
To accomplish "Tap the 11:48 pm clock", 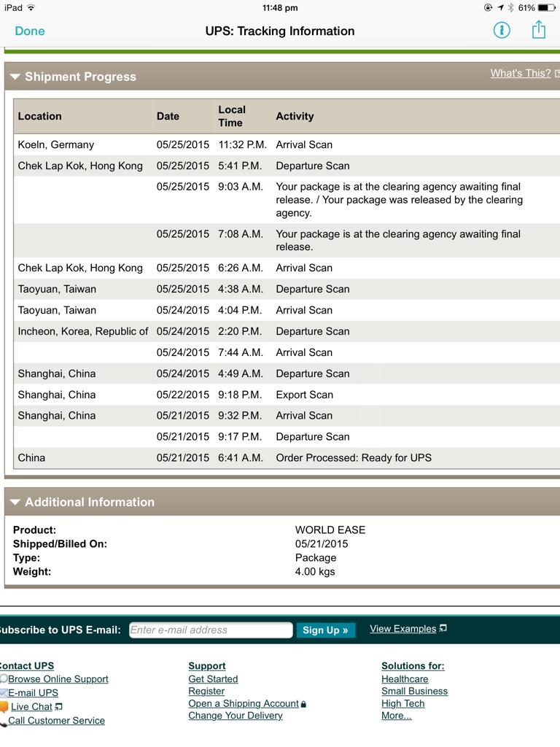I will tap(280, 7).
